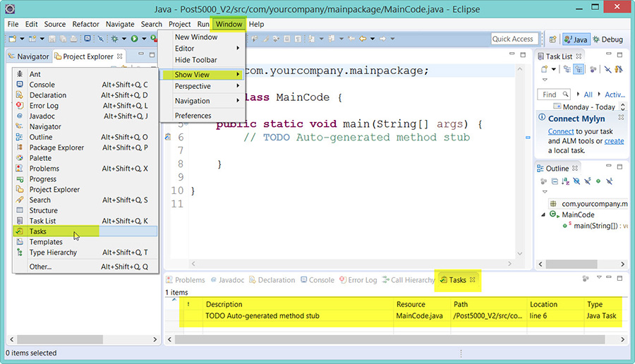Open New Task dropdown arrow in Task List
This screenshot has width=635, height=364.
point(554,69)
